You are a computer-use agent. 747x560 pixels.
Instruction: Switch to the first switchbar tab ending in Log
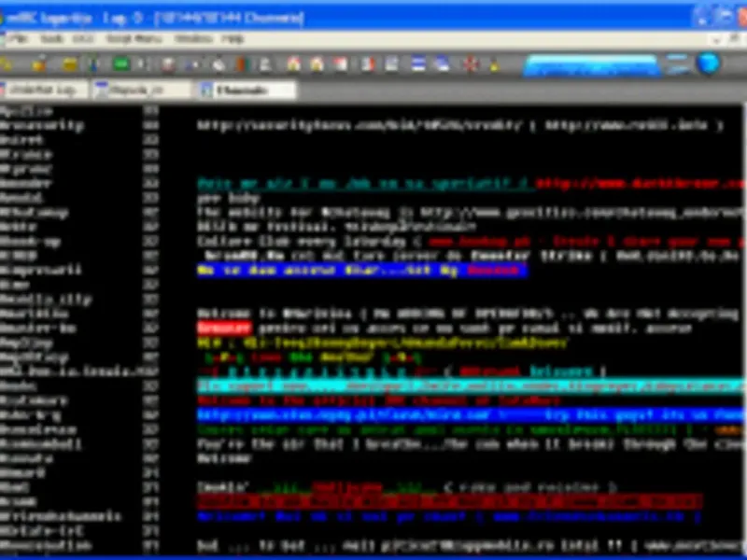[44, 90]
